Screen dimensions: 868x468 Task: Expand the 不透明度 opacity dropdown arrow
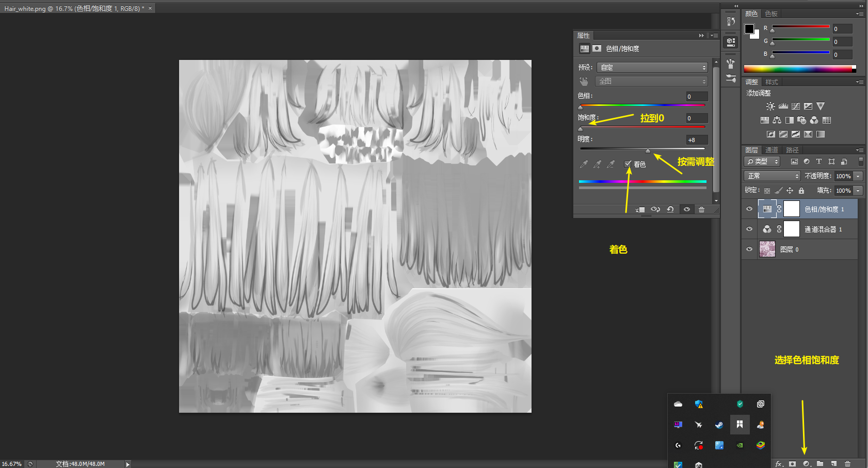(858, 176)
